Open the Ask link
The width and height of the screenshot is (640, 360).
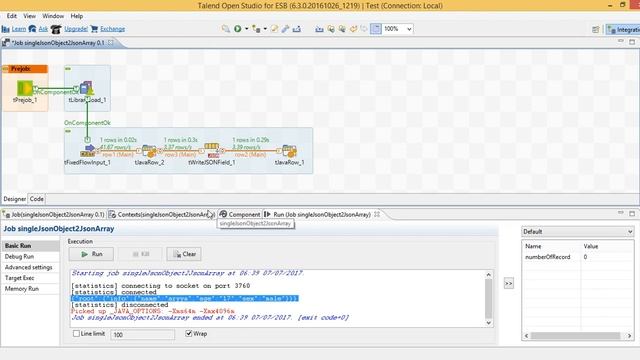pyautogui.click(x=43, y=29)
